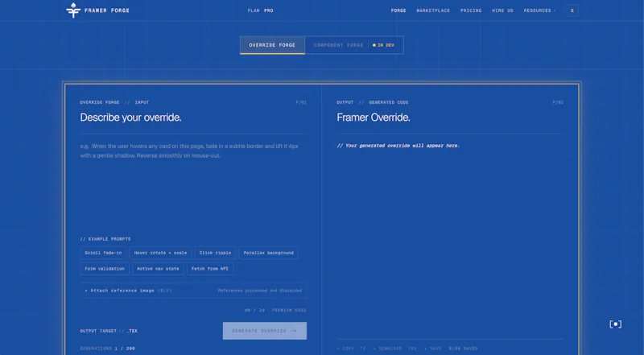This screenshot has height=355, width=644.
Task: Focus the override description text area
Action: click(x=193, y=185)
